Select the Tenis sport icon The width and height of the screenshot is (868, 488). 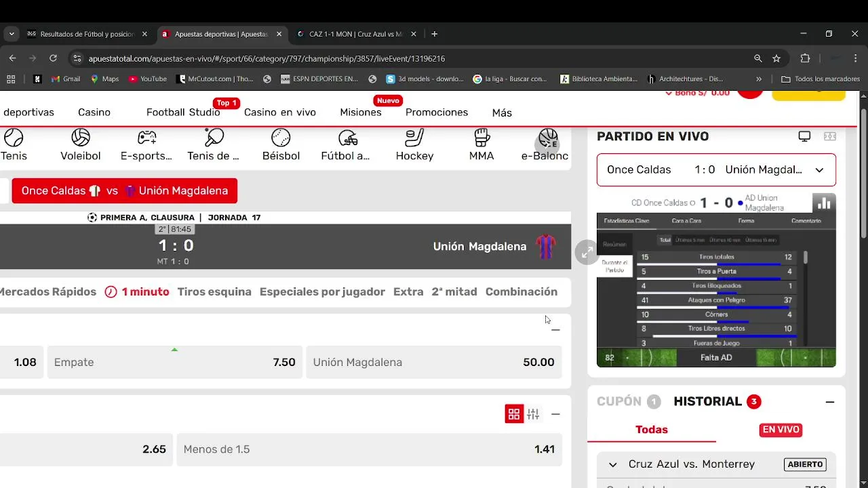[14, 138]
